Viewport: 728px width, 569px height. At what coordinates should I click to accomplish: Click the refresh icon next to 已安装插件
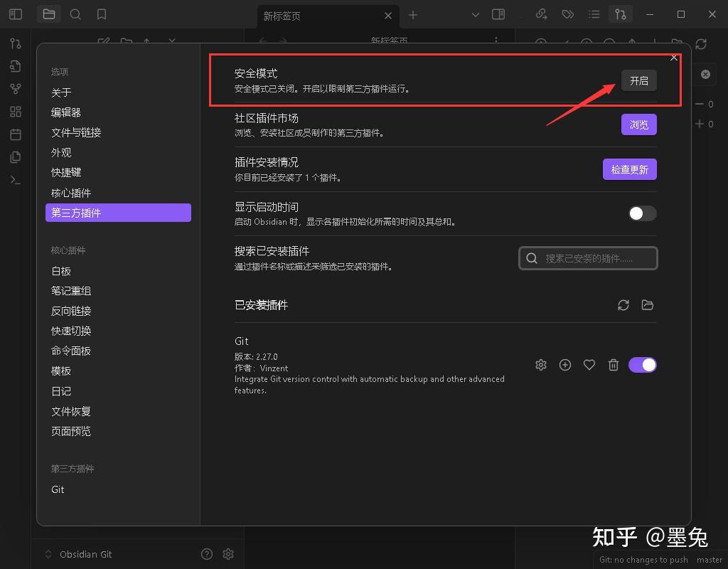pyautogui.click(x=623, y=304)
